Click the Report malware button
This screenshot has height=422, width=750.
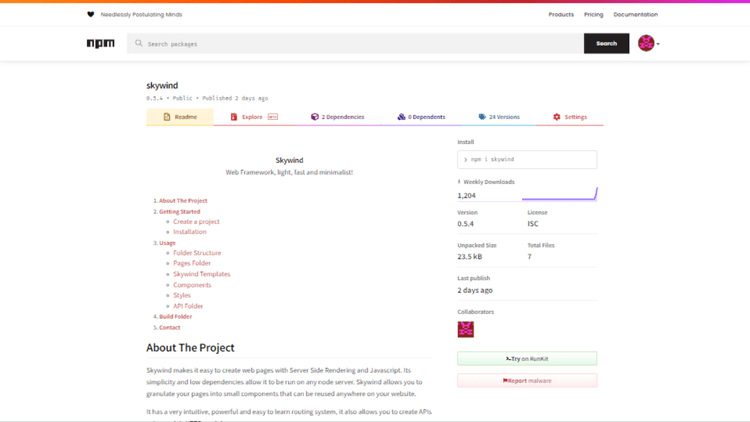[527, 380]
